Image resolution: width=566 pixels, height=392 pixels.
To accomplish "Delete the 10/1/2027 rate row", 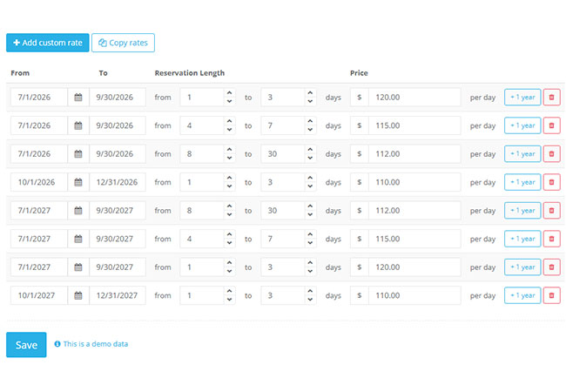I will coord(551,295).
